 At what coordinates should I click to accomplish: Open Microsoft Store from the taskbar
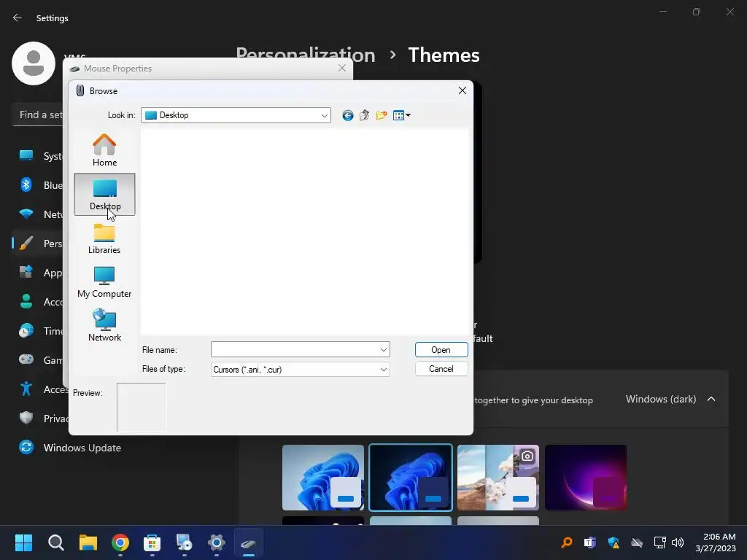[152, 542]
